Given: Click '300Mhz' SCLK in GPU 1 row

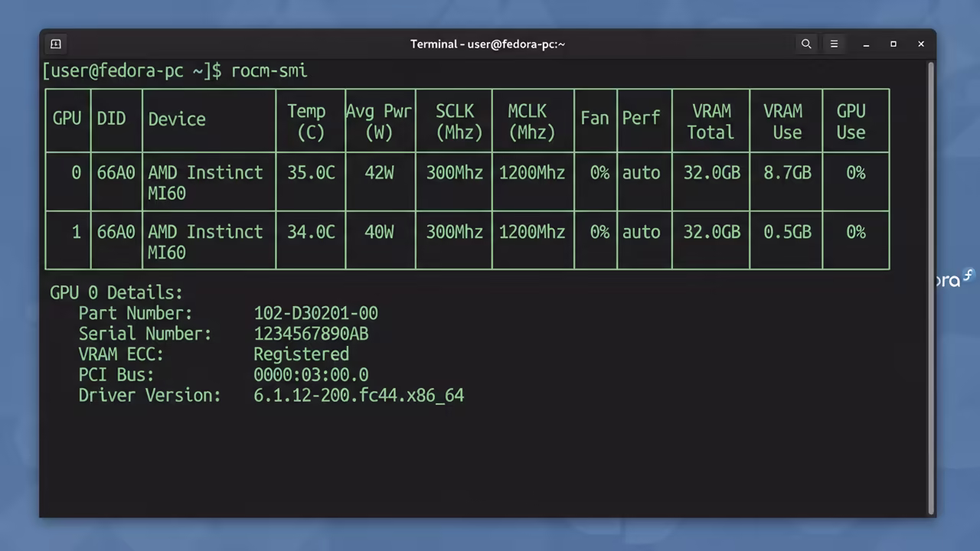Looking at the screenshot, I should coord(455,232).
